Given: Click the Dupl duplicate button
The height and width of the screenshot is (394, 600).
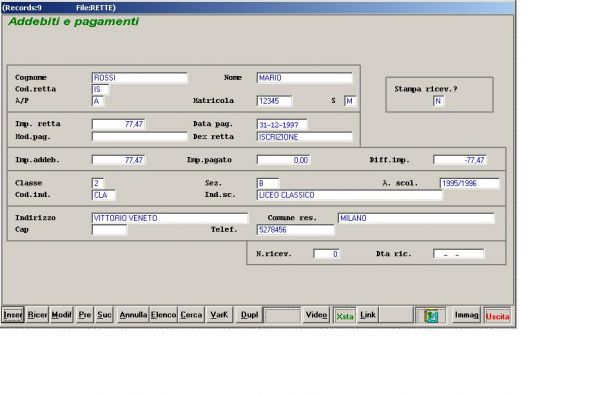Looking at the screenshot, I should [249, 315].
